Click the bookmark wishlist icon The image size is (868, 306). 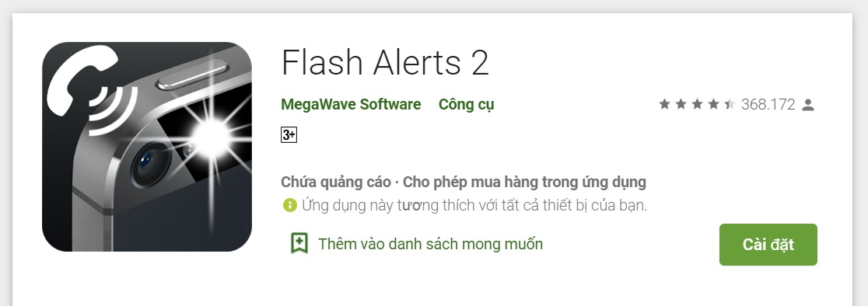299,244
